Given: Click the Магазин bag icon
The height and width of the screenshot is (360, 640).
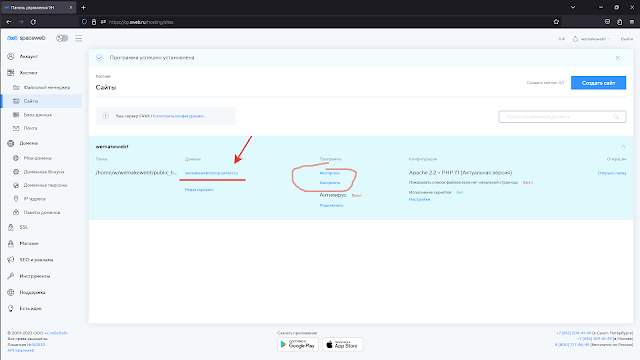Looking at the screenshot, I should 11,244.
